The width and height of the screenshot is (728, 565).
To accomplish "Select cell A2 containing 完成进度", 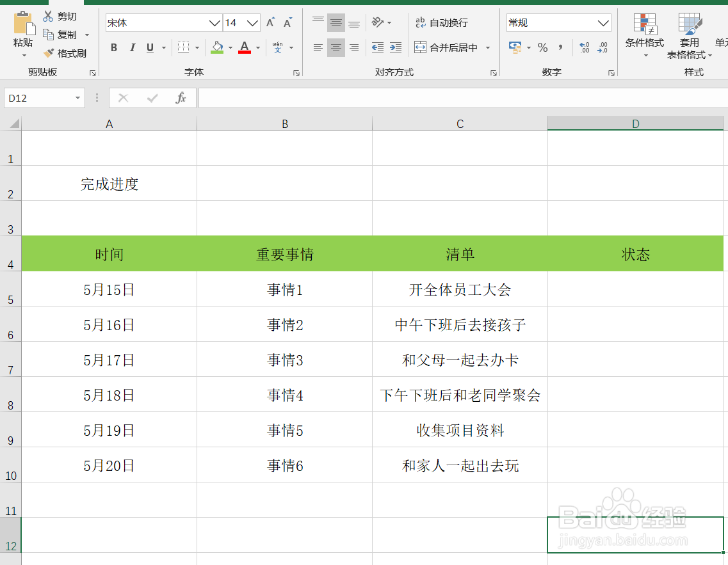I will [x=109, y=184].
